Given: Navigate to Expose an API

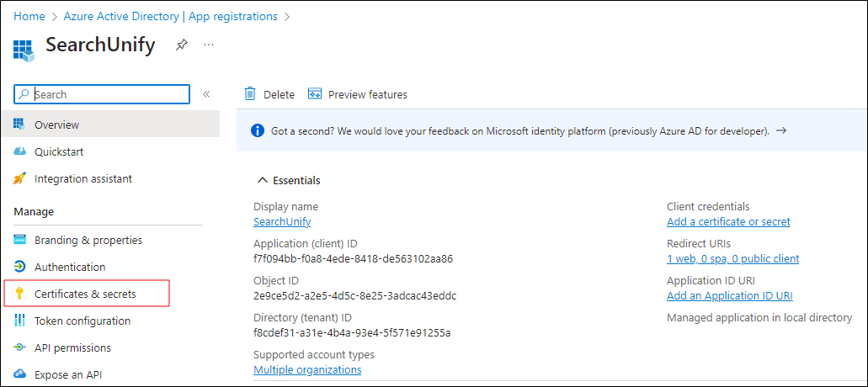Looking at the screenshot, I should [x=69, y=374].
